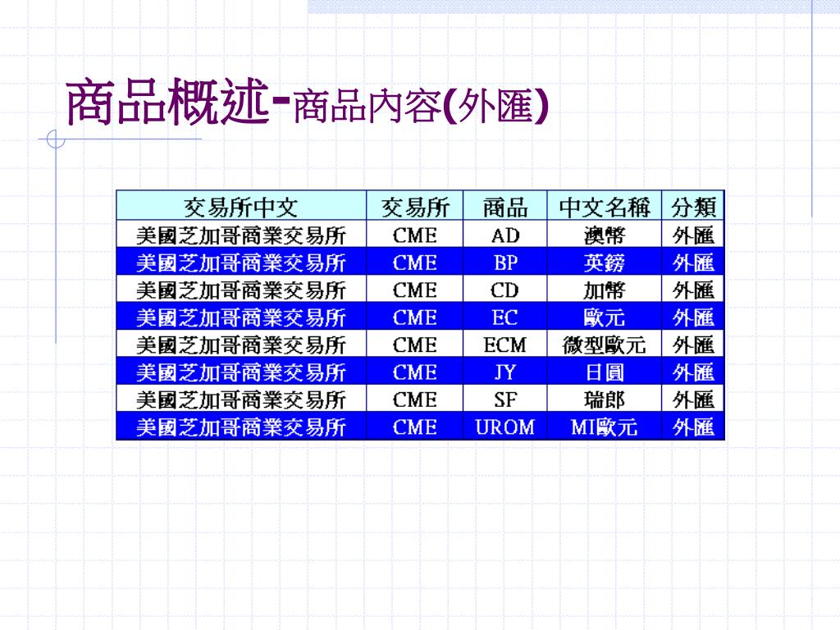840x630 pixels.
Task: Select the 英鎊 name cell
Action: 605,262
